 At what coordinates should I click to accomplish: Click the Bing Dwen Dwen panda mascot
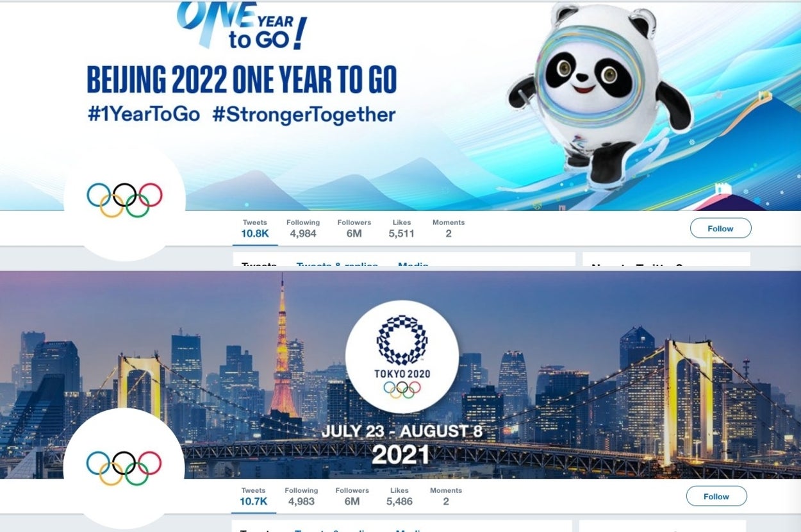pos(599,96)
